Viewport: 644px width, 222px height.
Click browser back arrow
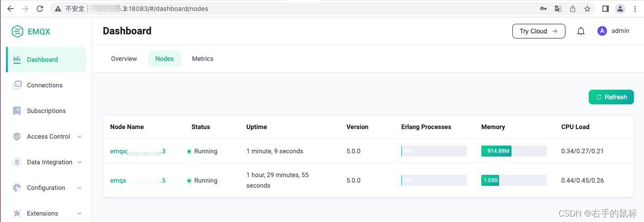click(10, 9)
